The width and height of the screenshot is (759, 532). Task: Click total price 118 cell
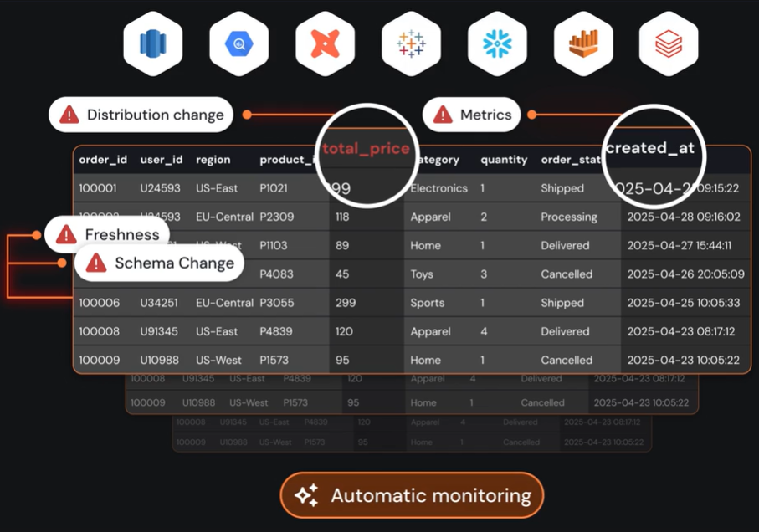click(x=342, y=217)
